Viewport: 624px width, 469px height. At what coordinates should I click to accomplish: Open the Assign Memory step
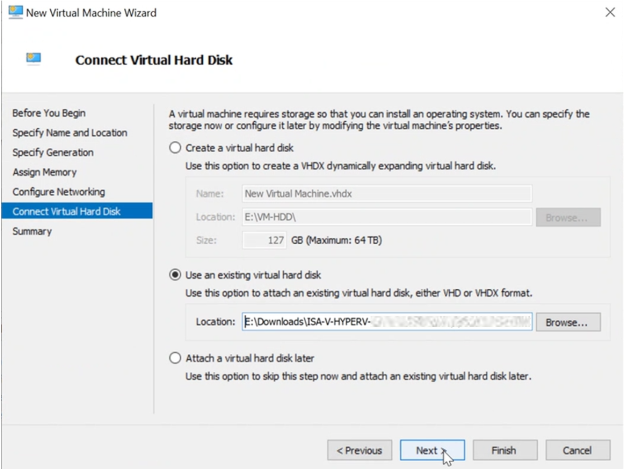45,172
